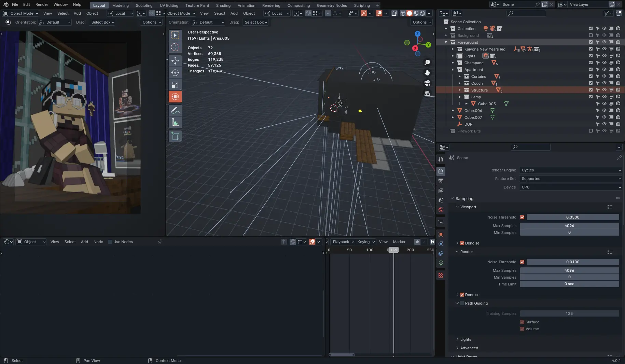Select the Move tool in viewport toolbar
Image resolution: width=625 pixels, height=364 pixels.
coord(175,61)
